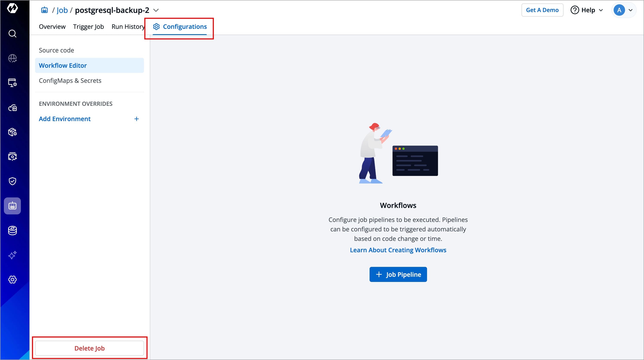Image resolution: width=644 pixels, height=360 pixels.
Task: Click the Job breadcrumb link
Action: [x=62, y=10]
